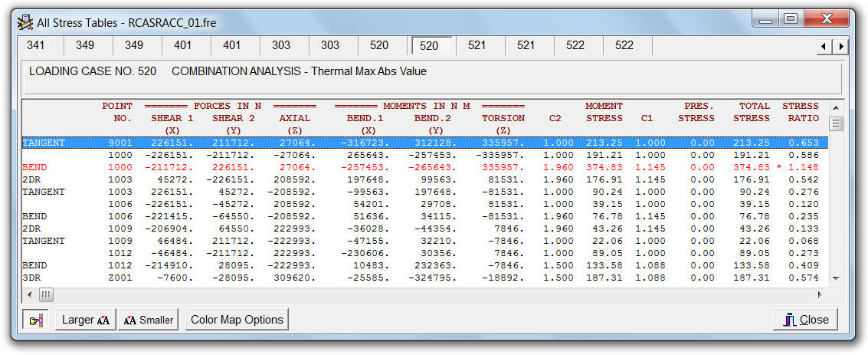
Task: Click the axial force value 309620.
Action: pyautogui.click(x=294, y=278)
